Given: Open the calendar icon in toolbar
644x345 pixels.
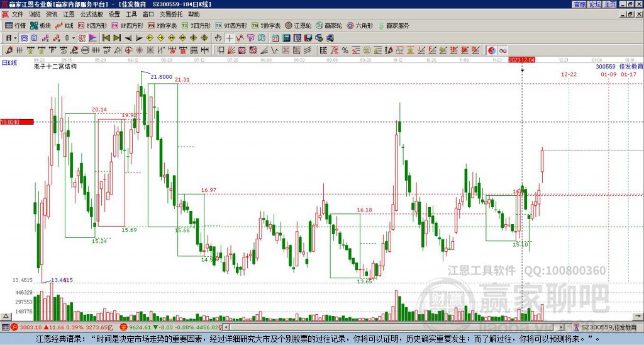Looking at the screenshot, I should [275, 38].
